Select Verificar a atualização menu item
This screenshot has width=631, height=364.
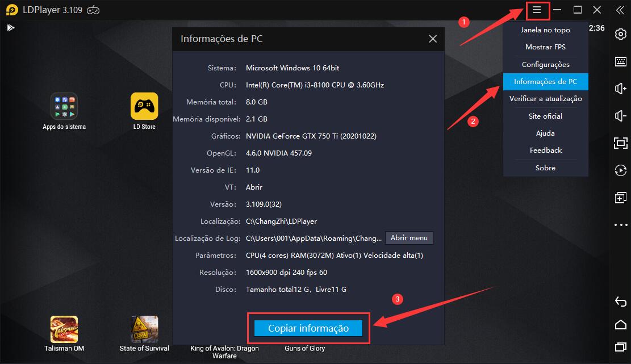(545, 99)
